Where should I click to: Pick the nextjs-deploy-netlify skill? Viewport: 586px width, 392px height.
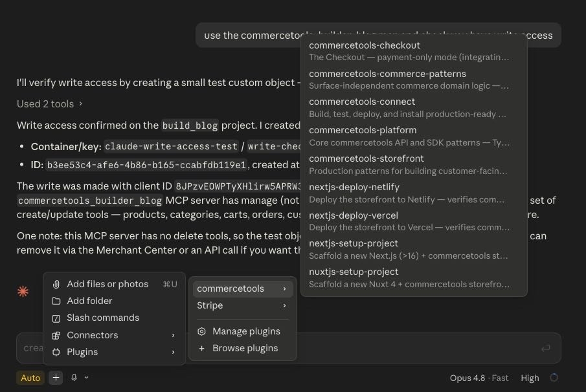414,193
